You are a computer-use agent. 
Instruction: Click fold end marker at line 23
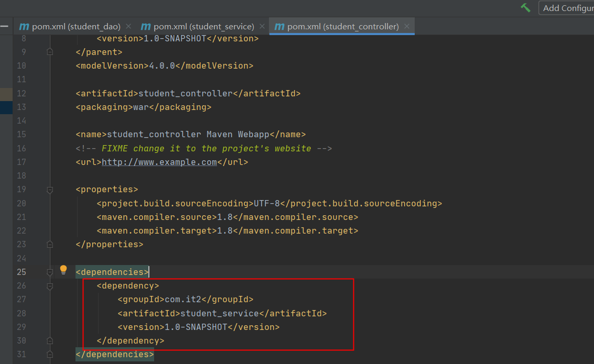(x=50, y=245)
